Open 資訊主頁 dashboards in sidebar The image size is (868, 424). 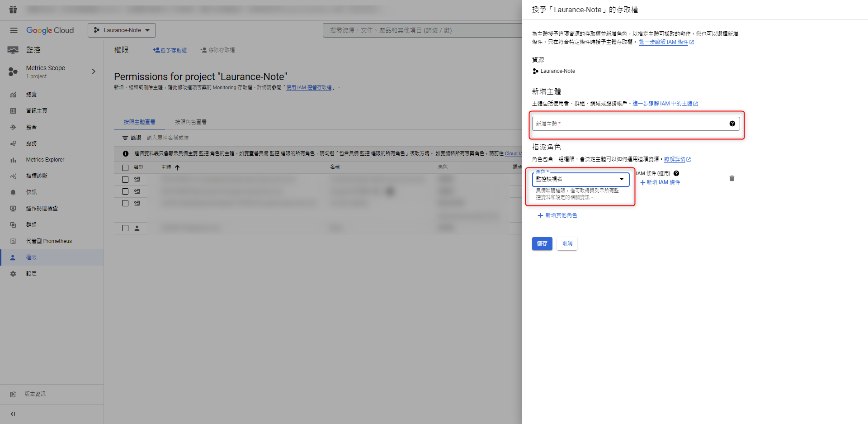[37, 111]
